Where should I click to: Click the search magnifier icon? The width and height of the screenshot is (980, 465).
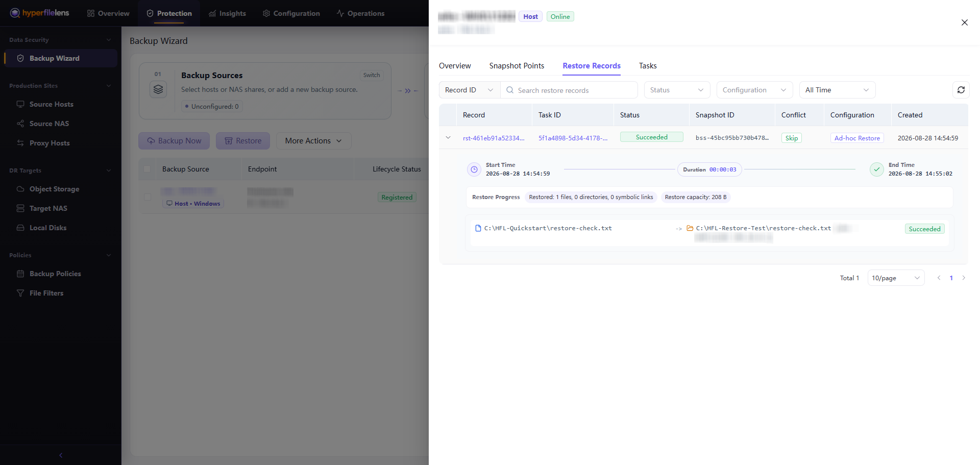pos(510,90)
